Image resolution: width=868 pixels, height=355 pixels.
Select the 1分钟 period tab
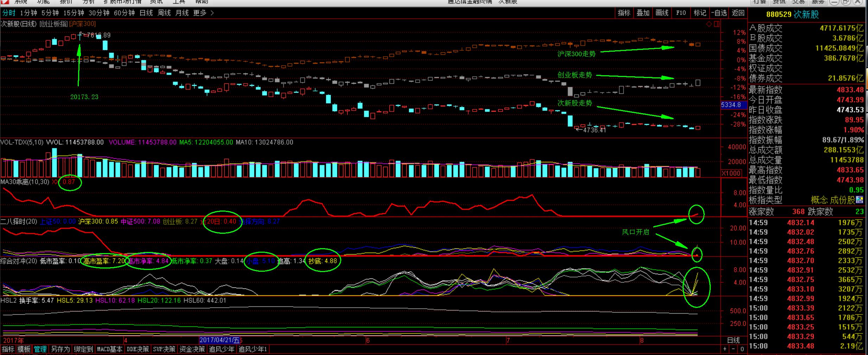(x=28, y=13)
